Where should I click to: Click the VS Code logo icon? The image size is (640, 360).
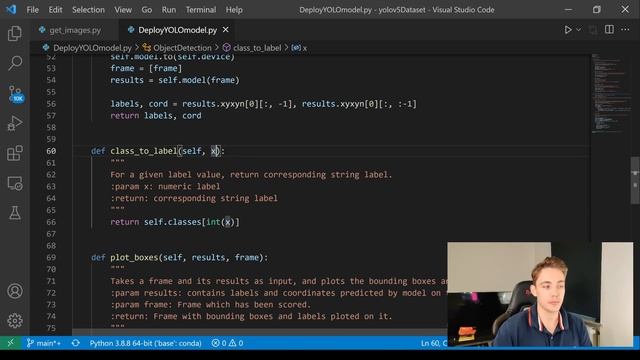11,9
